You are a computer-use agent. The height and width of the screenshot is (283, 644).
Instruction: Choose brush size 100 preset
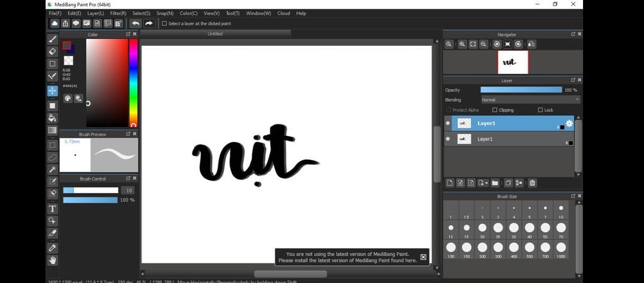pyautogui.click(x=450, y=250)
